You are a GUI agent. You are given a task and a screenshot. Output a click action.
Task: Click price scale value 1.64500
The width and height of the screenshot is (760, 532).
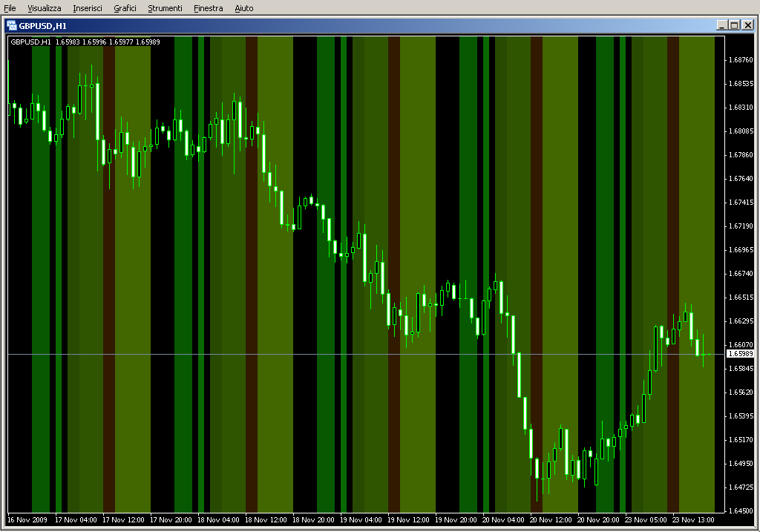741,511
